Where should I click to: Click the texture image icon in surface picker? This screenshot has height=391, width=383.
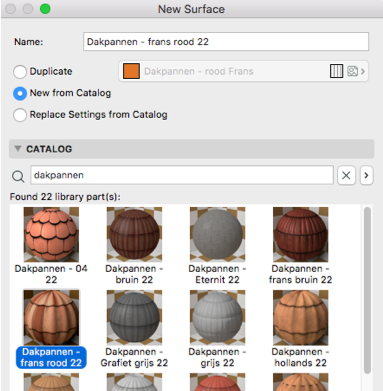coord(352,71)
